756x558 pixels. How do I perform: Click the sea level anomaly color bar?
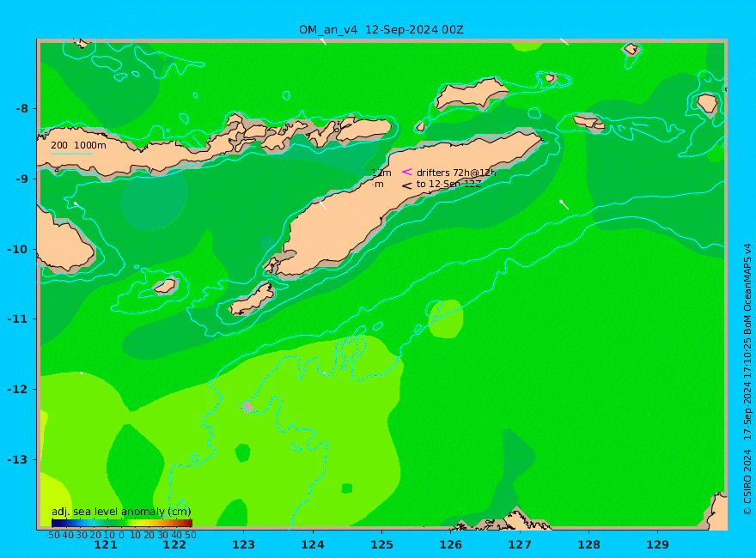point(122,523)
